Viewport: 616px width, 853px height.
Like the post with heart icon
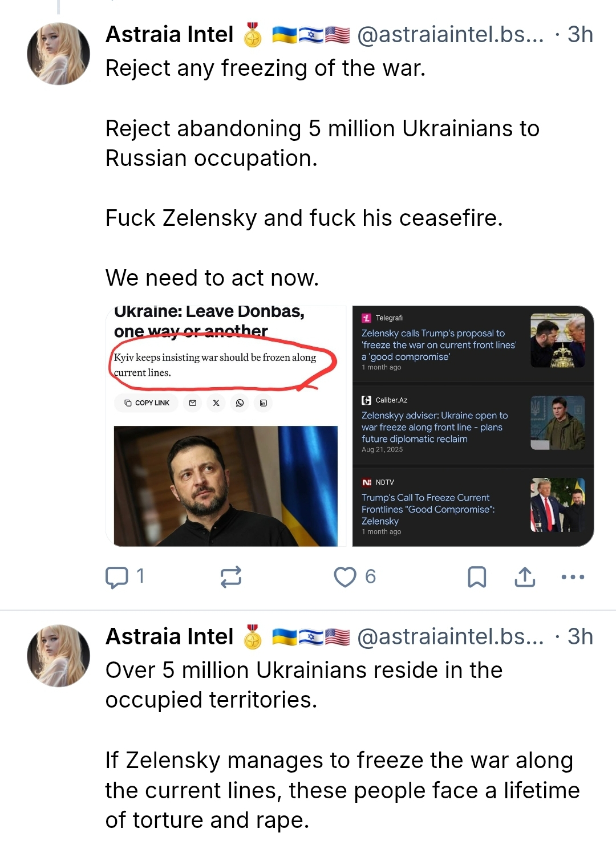pyautogui.click(x=345, y=577)
